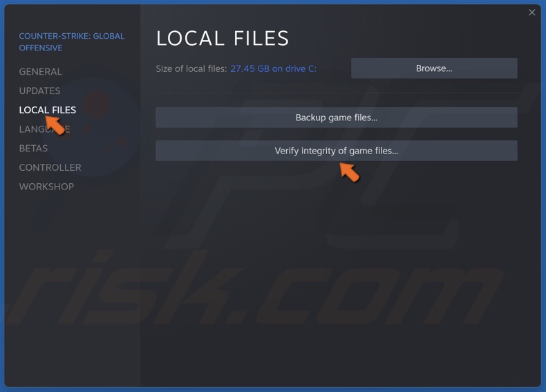Image resolution: width=546 pixels, height=392 pixels.
Task: Click Verify integrity of game files...
Action: [x=336, y=151]
